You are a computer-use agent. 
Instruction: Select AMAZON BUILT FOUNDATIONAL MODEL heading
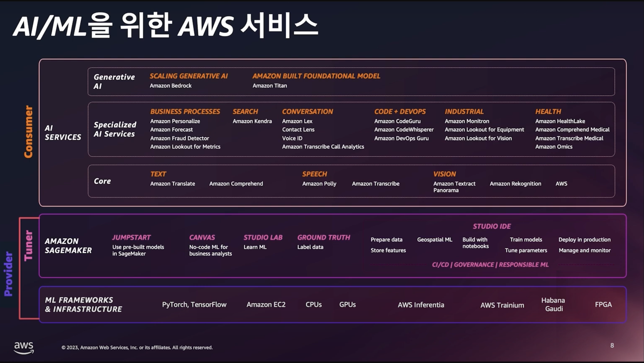click(316, 76)
